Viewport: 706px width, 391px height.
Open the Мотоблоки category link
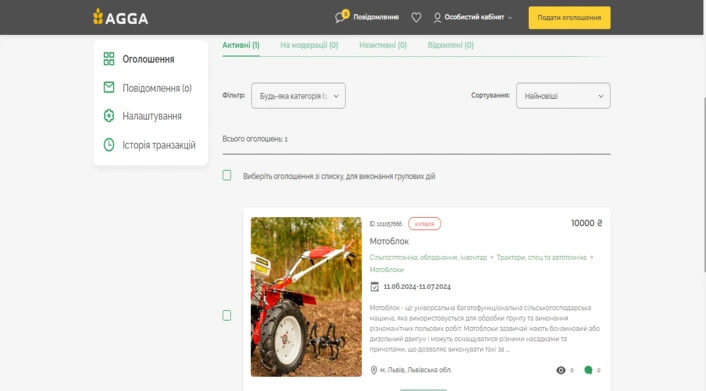(386, 269)
